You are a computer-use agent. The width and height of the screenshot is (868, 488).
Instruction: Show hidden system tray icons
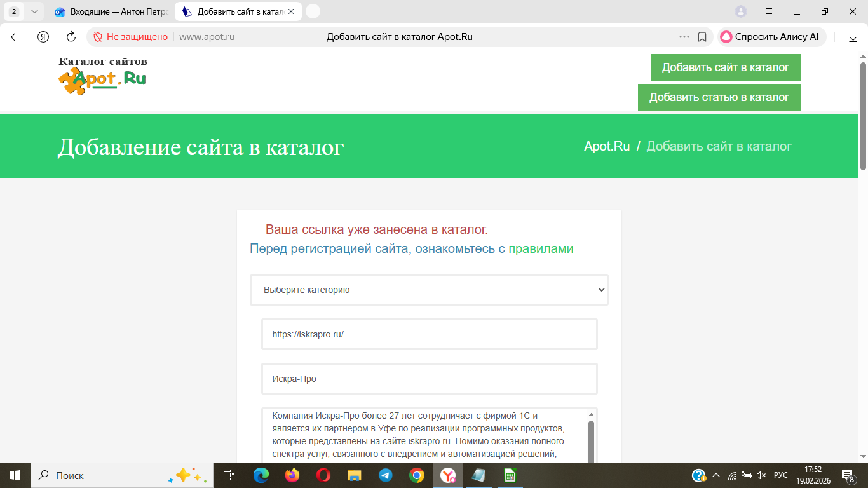(x=716, y=475)
